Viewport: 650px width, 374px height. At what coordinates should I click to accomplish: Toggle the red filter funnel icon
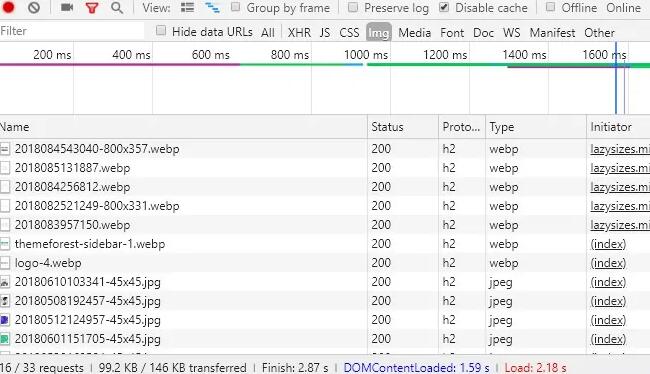(x=92, y=7)
